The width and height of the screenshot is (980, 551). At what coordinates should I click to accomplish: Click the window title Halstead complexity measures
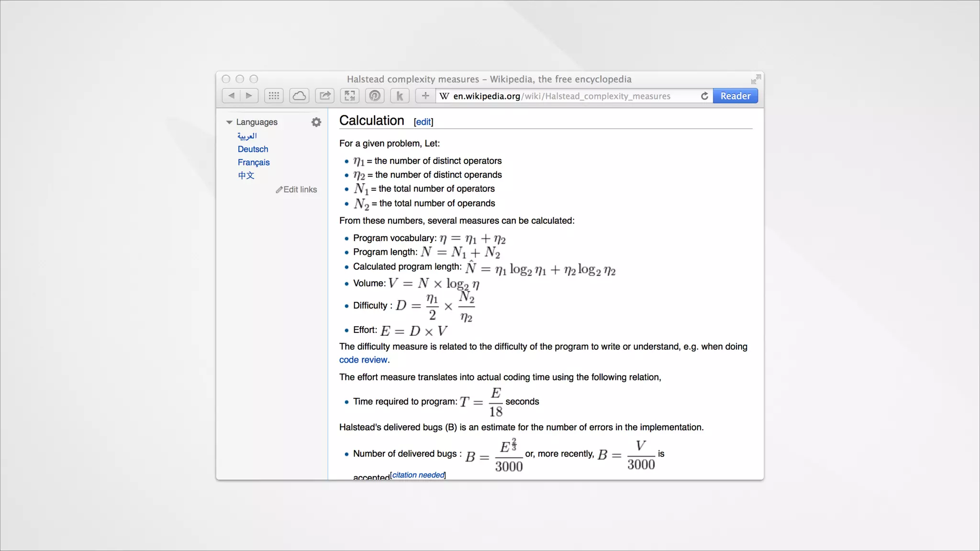coord(489,79)
